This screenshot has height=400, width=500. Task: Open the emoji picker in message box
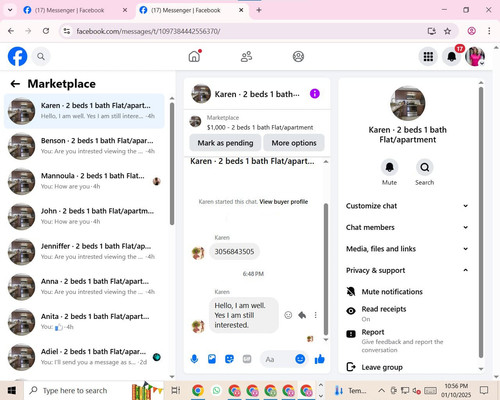pyautogui.click(x=300, y=359)
